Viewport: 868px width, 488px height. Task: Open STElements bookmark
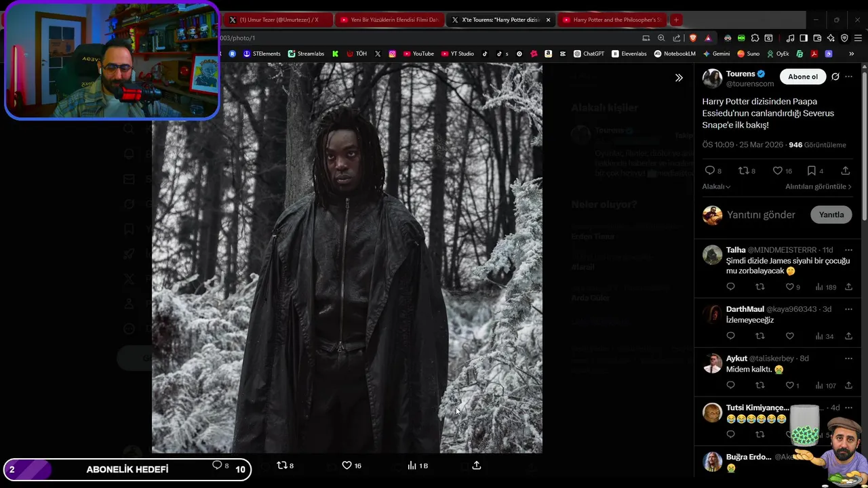[x=262, y=54]
